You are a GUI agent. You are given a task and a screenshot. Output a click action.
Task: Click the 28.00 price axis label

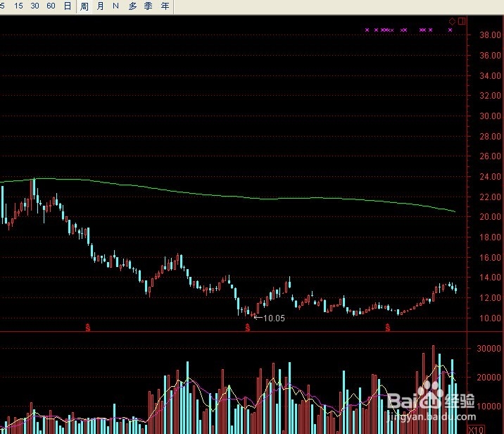coord(490,136)
